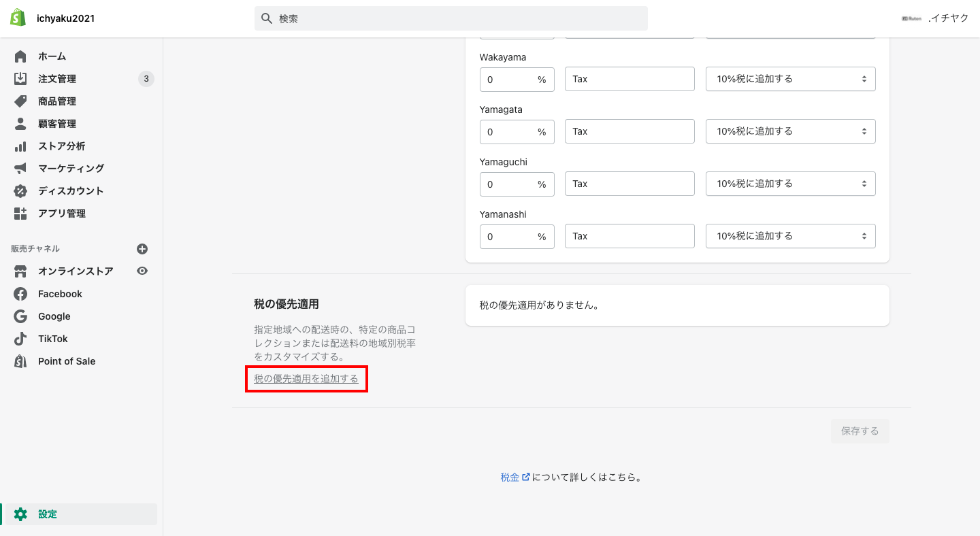
Task: Click the 保存する button
Action: 860,431
